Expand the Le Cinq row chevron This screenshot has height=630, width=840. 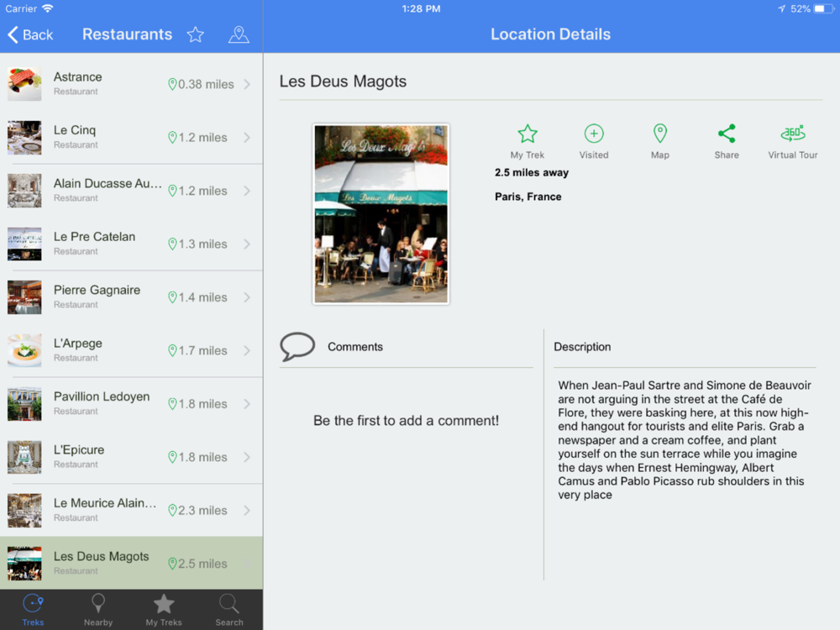[x=247, y=137]
